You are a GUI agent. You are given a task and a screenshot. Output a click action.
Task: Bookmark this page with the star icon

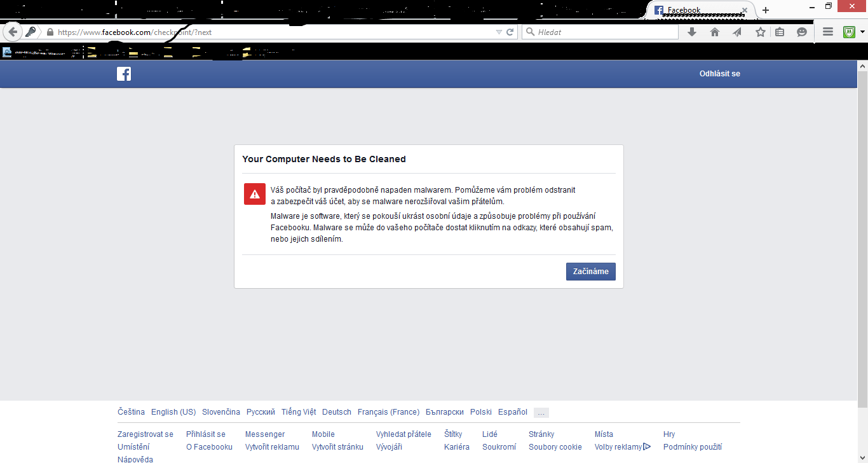tap(760, 32)
